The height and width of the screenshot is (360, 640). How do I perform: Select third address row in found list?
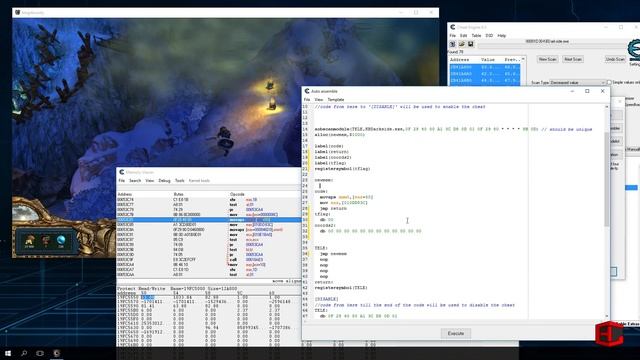coord(484,80)
